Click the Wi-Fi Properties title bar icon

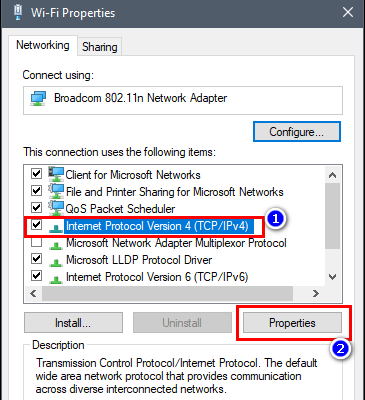[18, 13]
